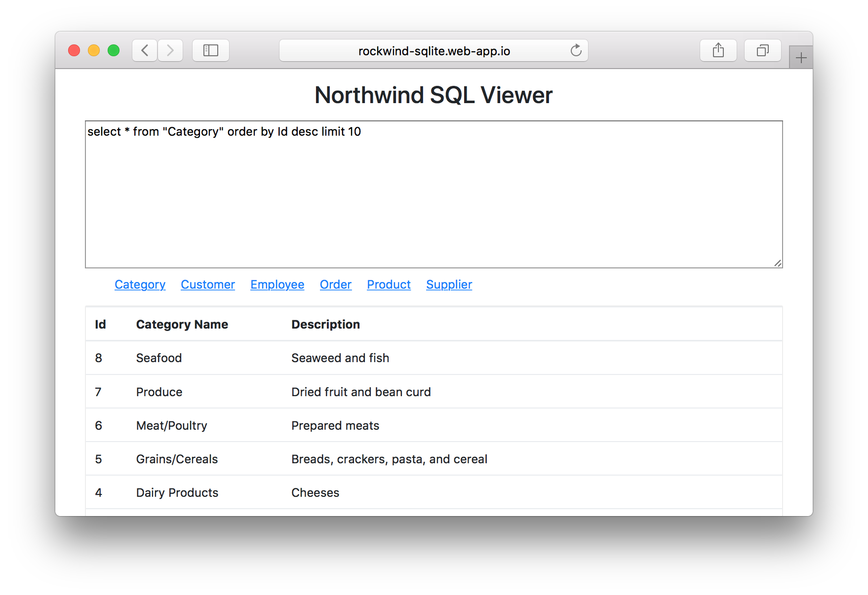Click the 'Dried fruit and bean curd' description

tap(361, 392)
